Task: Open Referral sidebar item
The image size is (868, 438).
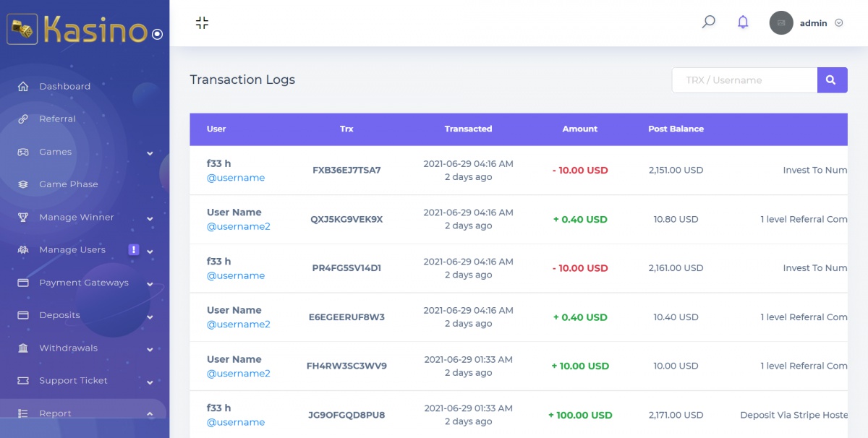Action: pos(57,119)
